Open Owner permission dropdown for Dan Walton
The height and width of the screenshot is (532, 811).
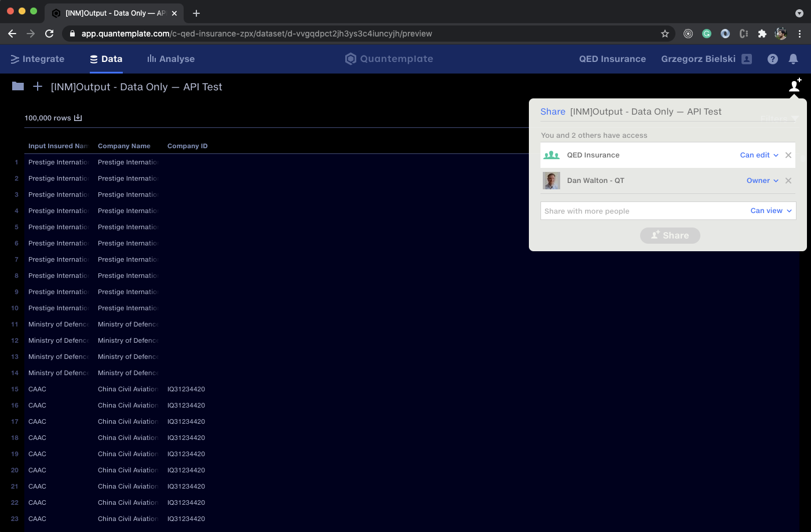click(x=762, y=181)
